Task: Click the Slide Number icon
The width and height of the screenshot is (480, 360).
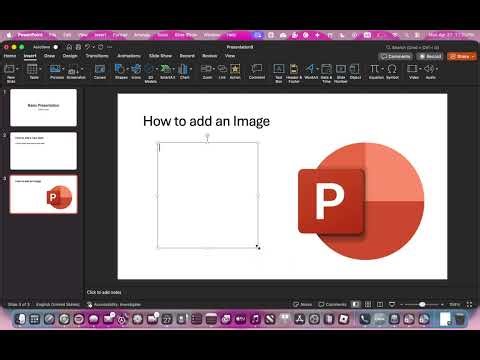Action: [x=341, y=69]
